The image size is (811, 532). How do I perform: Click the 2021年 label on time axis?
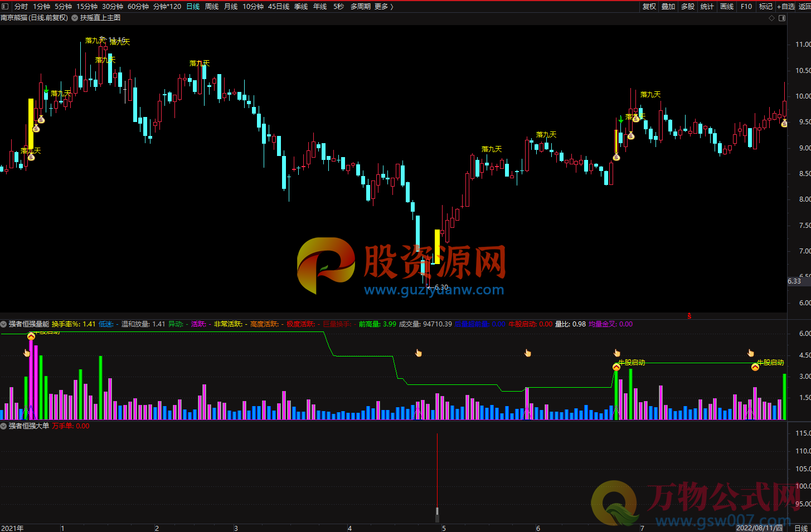coord(12,528)
